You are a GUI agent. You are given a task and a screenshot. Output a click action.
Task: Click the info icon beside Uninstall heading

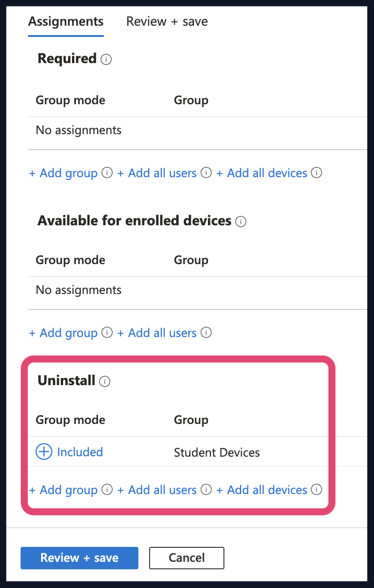pos(105,381)
